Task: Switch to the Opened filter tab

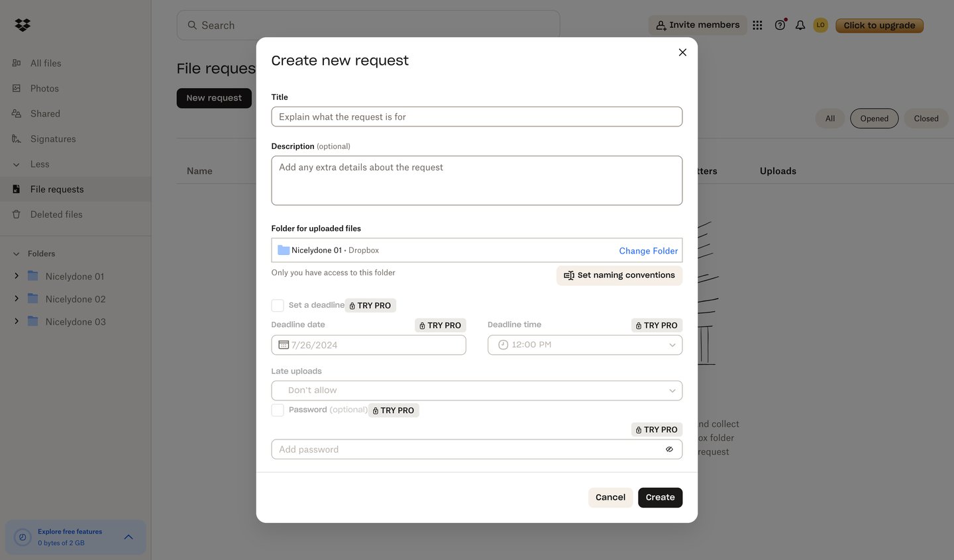Action: [x=874, y=118]
